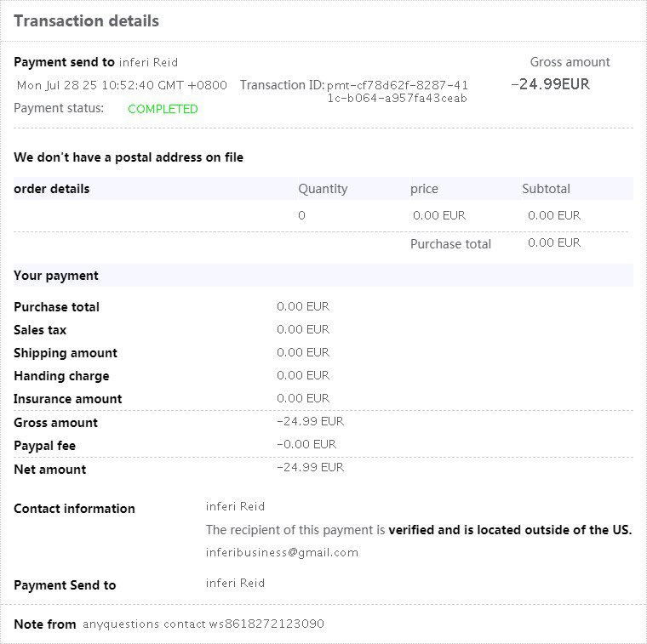
Task: Click the inferibusiness@gmail.com email address
Action: click(x=282, y=552)
